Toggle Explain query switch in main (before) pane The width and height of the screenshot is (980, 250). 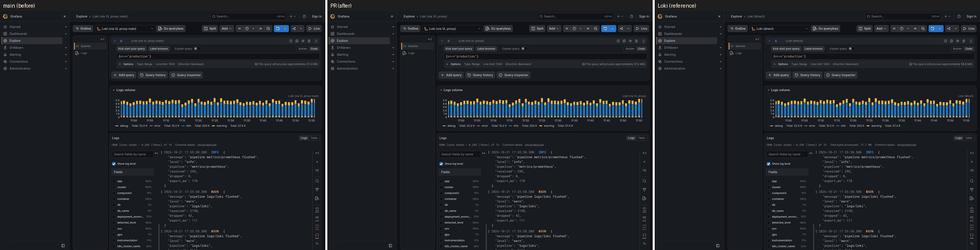196,49
